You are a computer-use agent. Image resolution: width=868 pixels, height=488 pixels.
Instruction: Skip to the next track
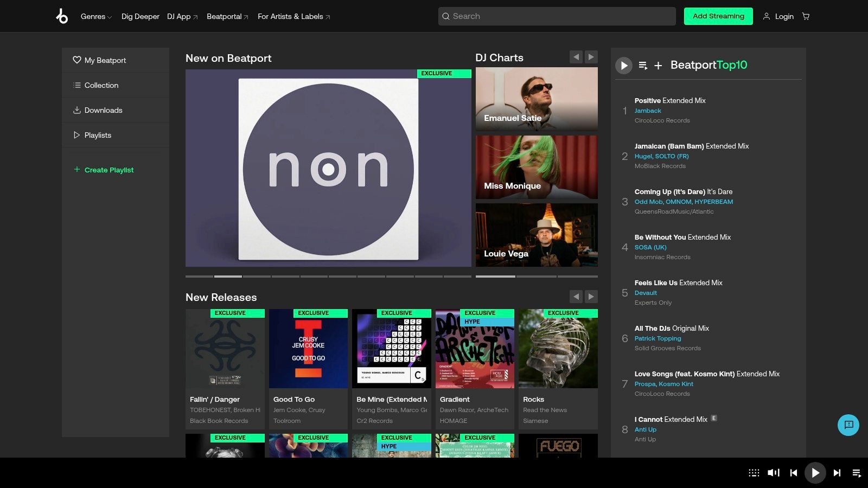click(x=835, y=472)
